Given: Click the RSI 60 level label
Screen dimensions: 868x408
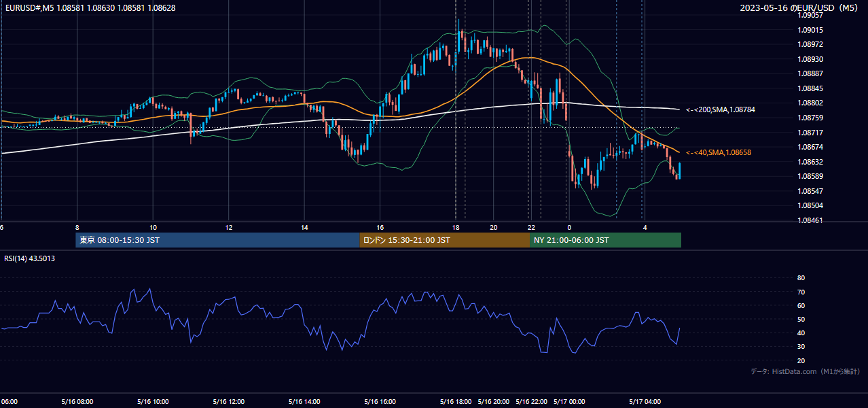Looking at the screenshot, I should [801, 305].
